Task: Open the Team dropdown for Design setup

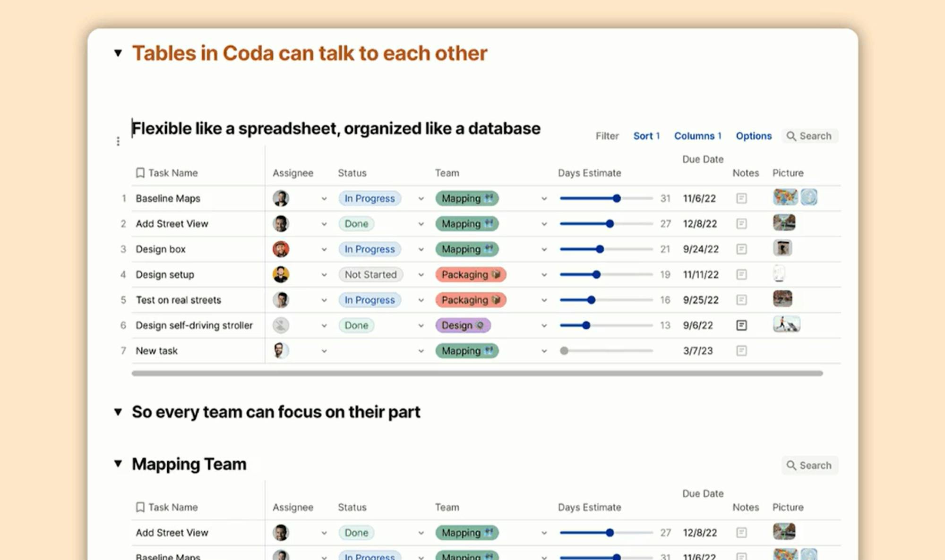Action: click(544, 274)
